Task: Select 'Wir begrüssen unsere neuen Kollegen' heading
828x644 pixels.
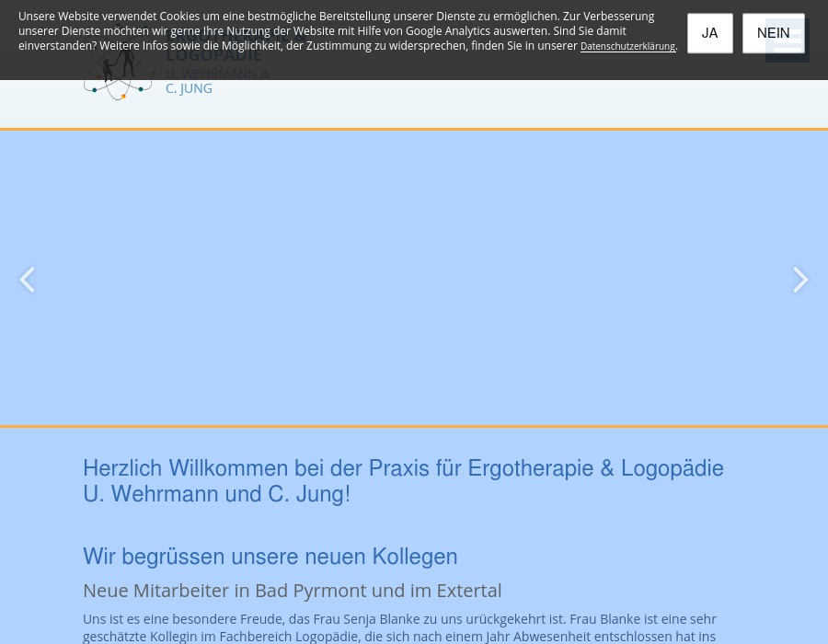Action: point(270,557)
